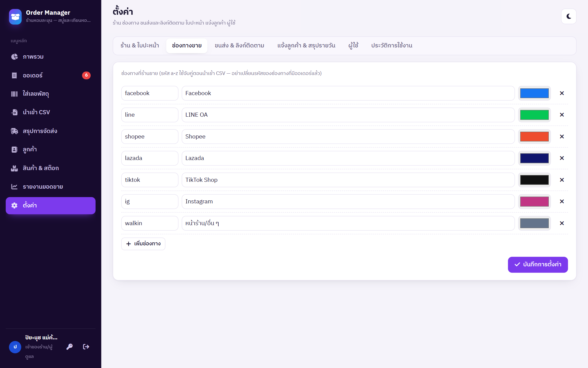Click the TikTok Shop name field
The height and width of the screenshot is (368, 588).
(348, 180)
